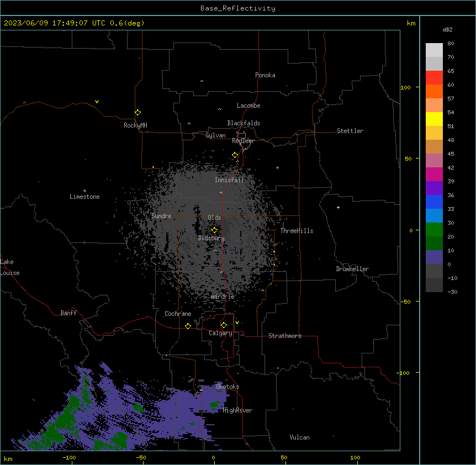This screenshot has width=476, height=465.
Task: Click the Ponoka town label
Action: (x=265, y=75)
